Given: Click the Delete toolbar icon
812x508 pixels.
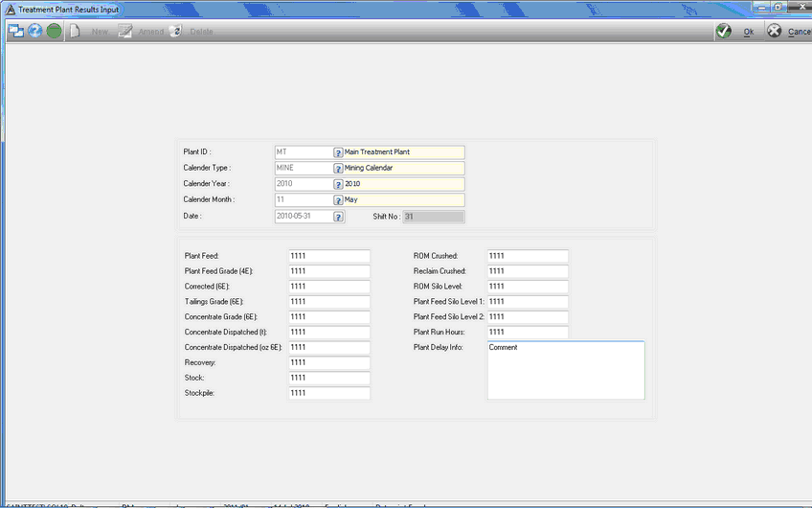Looking at the screenshot, I should pos(176,31).
